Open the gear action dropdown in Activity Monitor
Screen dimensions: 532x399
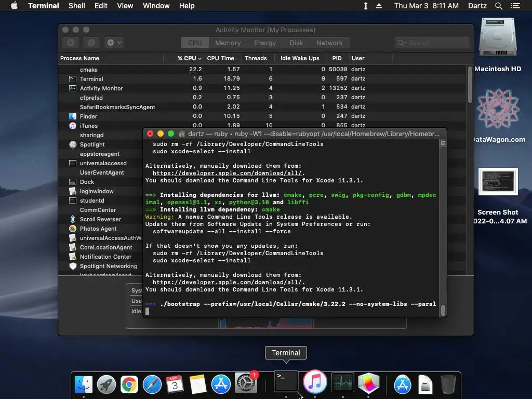click(x=114, y=43)
